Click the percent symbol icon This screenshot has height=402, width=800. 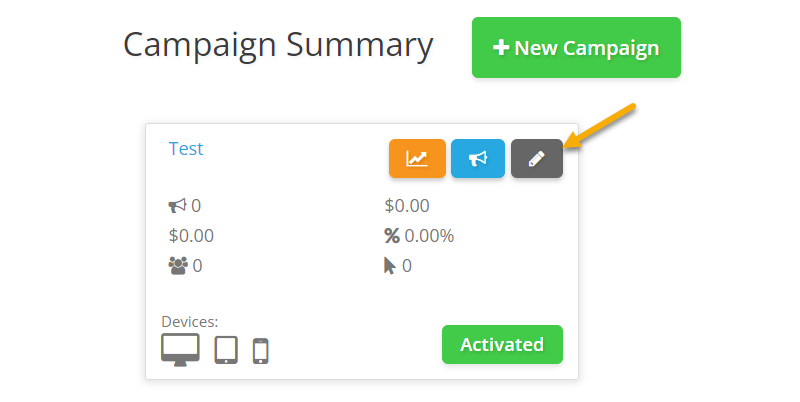click(392, 236)
